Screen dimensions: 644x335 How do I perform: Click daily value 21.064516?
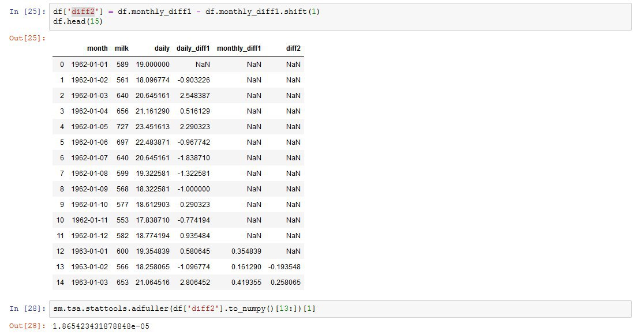[153, 283]
